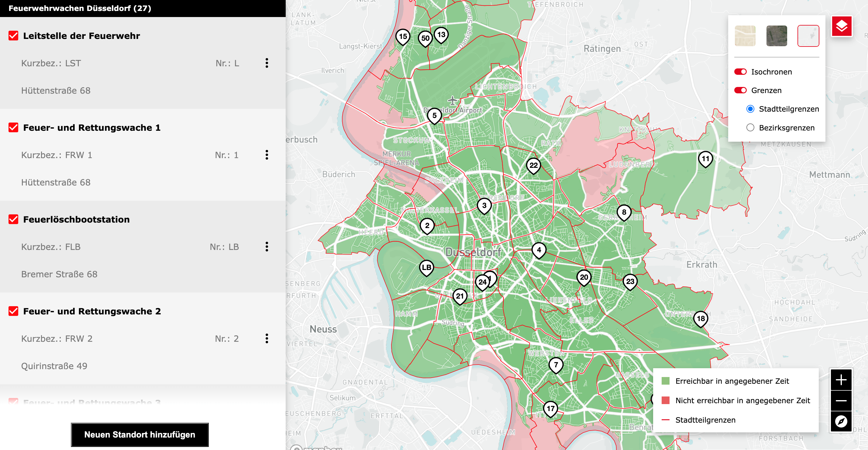
Task: Click the Feuerwehrwachen Düsseldorf (27) header
Action: tap(80, 9)
